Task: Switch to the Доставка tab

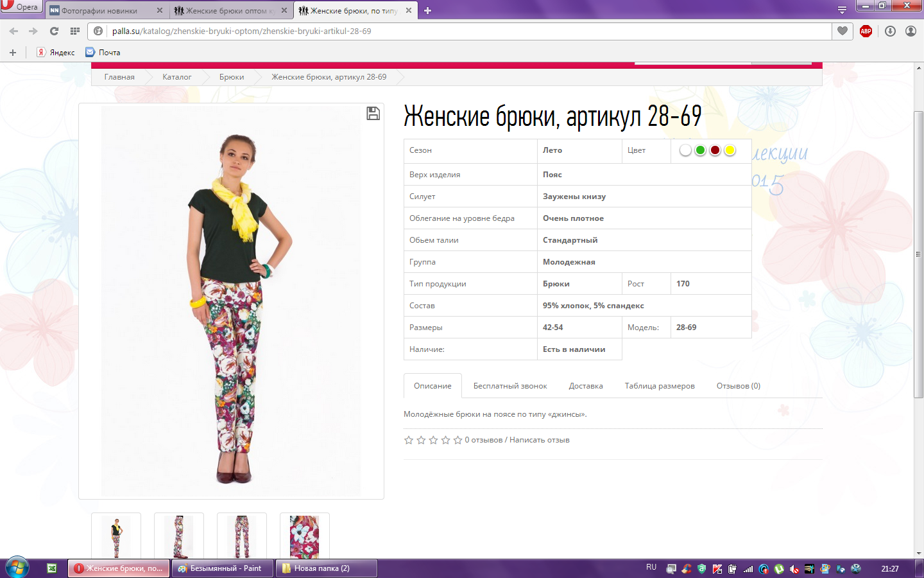Action: (x=585, y=386)
